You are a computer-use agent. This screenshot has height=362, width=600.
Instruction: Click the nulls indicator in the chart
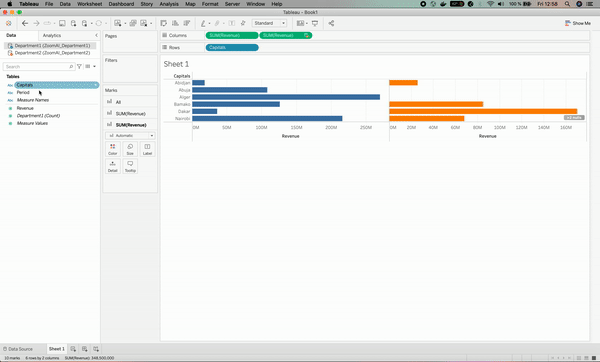[574, 117]
